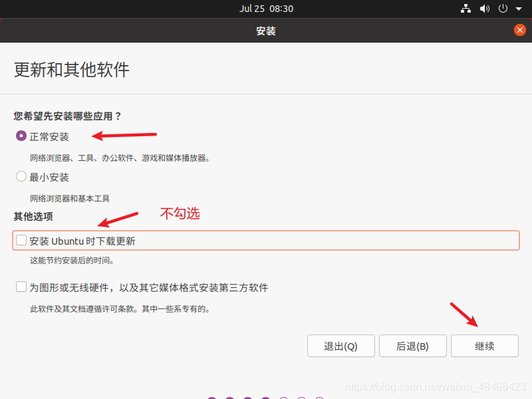Click the 这能节约安装后的时间。 text

[72, 261]
